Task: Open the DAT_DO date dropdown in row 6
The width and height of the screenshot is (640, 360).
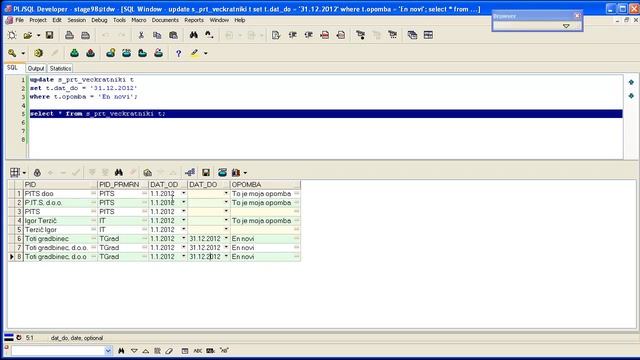Action: 226,238
